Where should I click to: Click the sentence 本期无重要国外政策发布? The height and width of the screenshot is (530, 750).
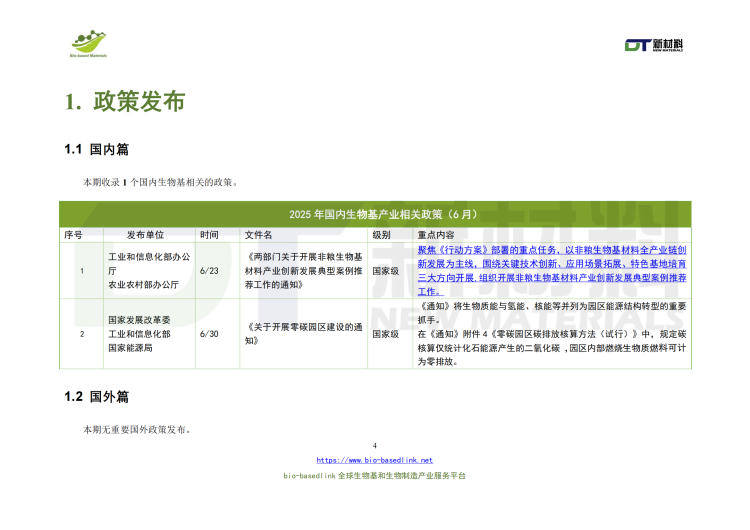click(138, 430)
